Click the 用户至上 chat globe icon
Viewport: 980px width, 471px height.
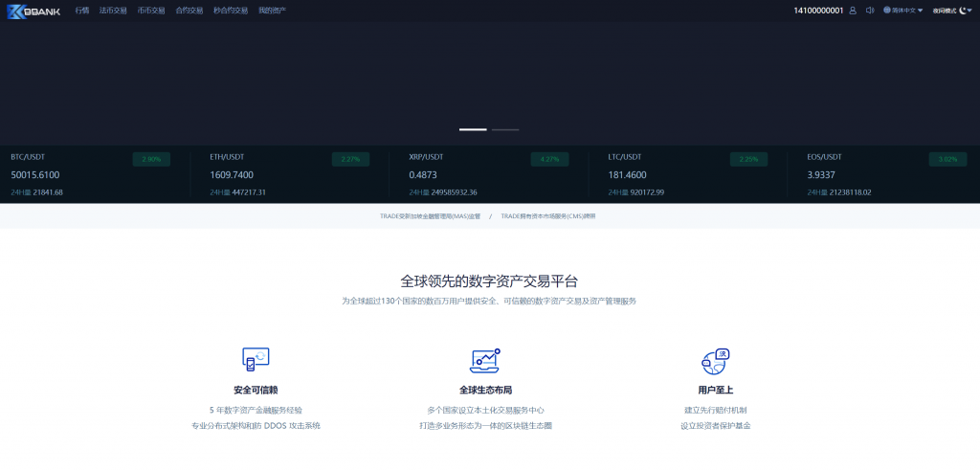pyautogui.click(x=716, y=361)
